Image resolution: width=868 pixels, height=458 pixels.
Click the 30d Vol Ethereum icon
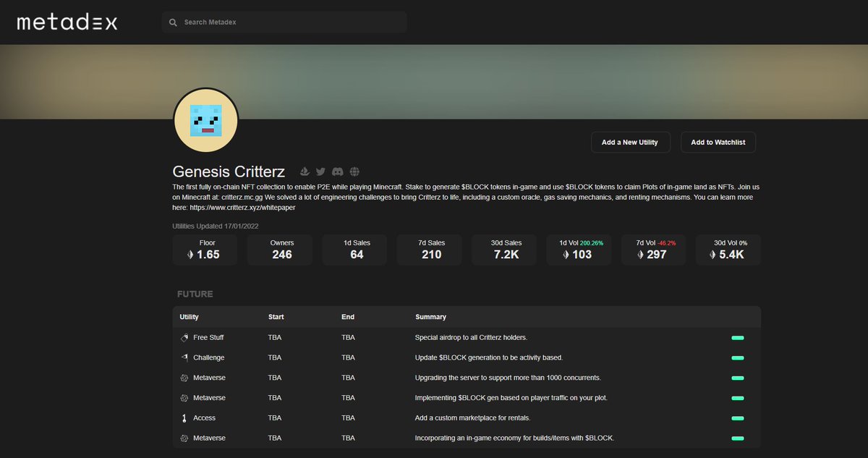[x=712, y=255]
